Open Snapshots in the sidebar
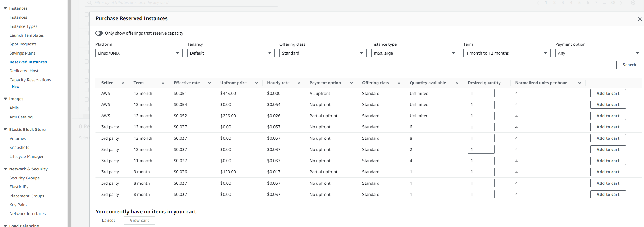The height and width of the screenshot is (227, 644). tap(19, 147)
